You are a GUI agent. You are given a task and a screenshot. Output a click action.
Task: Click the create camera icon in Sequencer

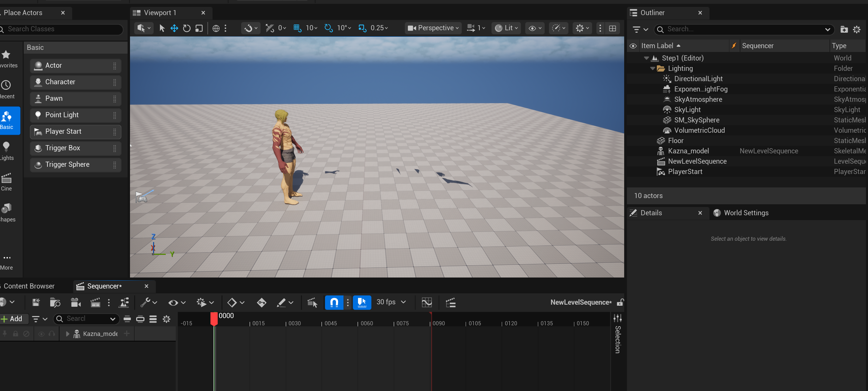tap(75, 302)
